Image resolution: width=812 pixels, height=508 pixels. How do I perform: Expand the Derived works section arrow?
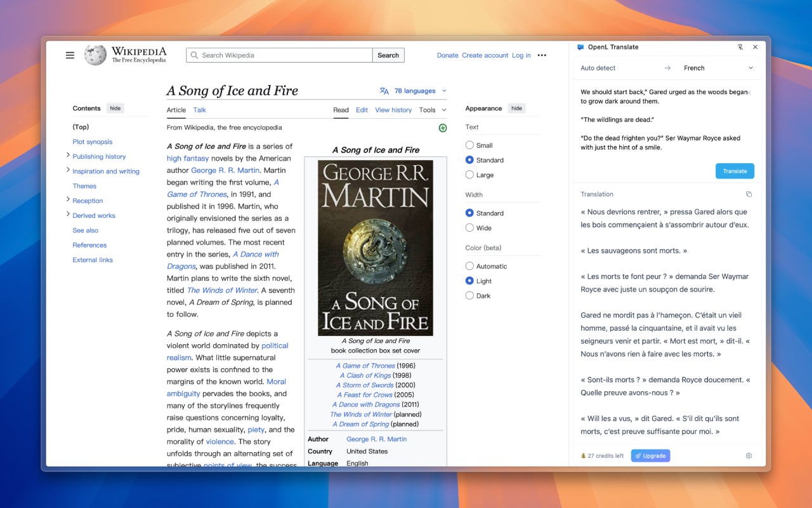click(x=68, y=215)
